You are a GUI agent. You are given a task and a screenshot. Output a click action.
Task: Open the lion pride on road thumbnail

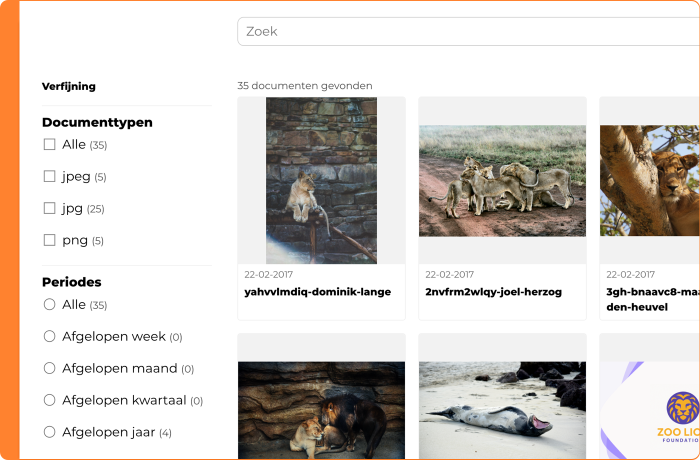[502, 181]
